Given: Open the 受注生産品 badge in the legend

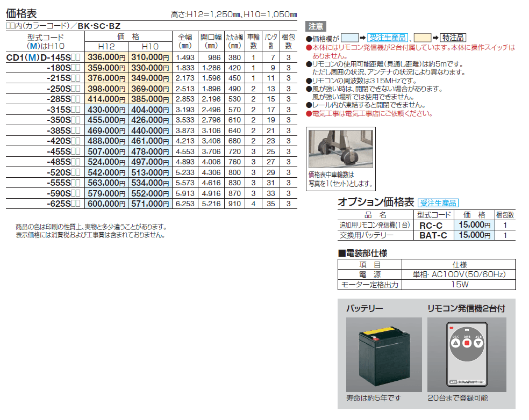Looking at the screenshot, I should pyautogui.click(x=387, y=37).
